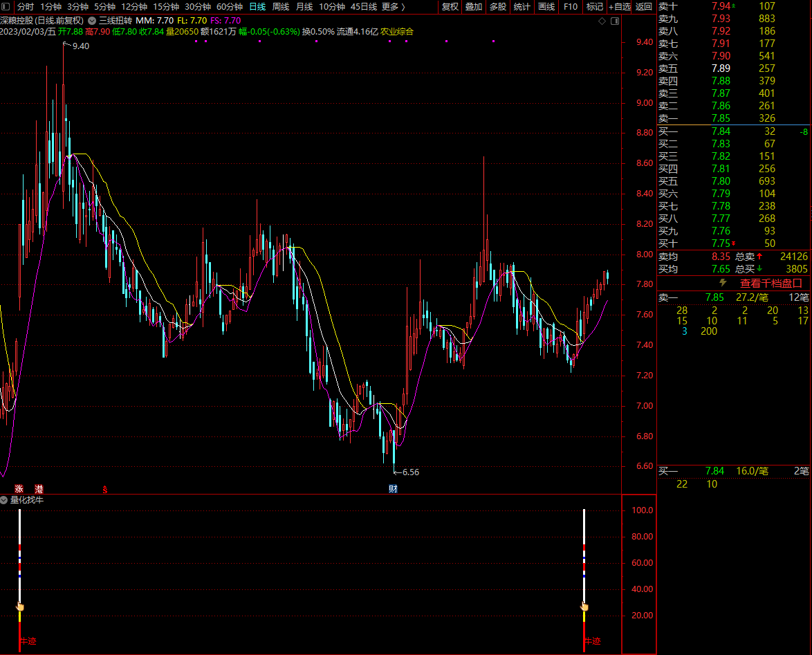Open the 多股 multi-stock view
The height and width of the screenshot is (655, 812).
click(x=498, y=7)
